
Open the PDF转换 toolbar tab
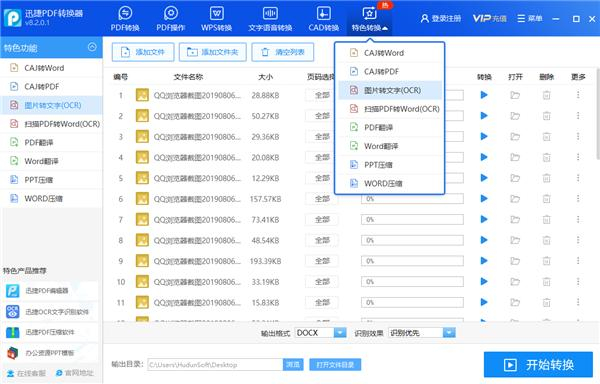click(125, 18)
